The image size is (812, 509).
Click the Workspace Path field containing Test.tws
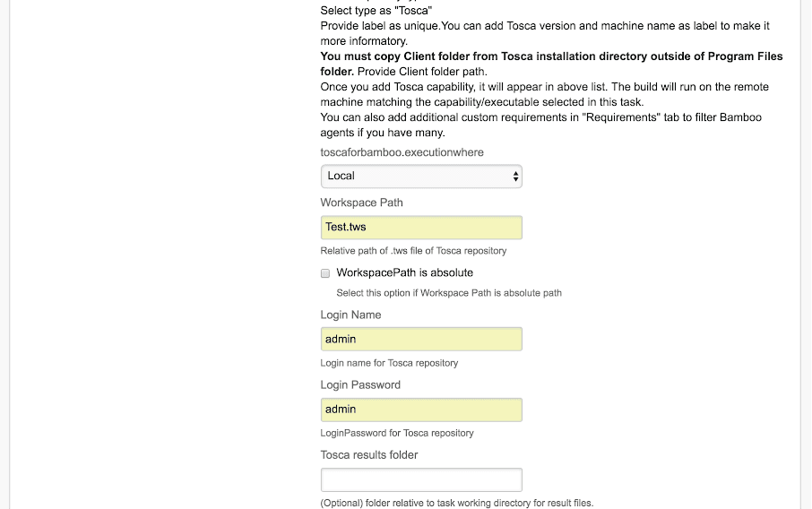(x=421, y=228)
